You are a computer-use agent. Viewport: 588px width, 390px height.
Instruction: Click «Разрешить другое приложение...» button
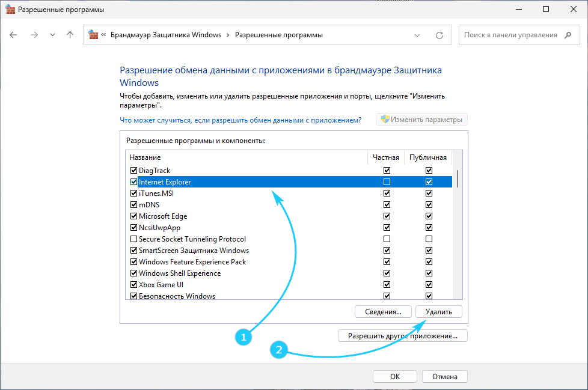(x=403, y=336)
